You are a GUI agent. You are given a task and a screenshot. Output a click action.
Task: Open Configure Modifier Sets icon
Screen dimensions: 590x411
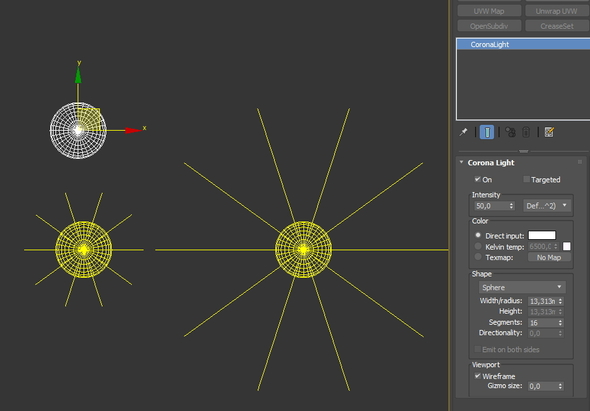(549, 132)
